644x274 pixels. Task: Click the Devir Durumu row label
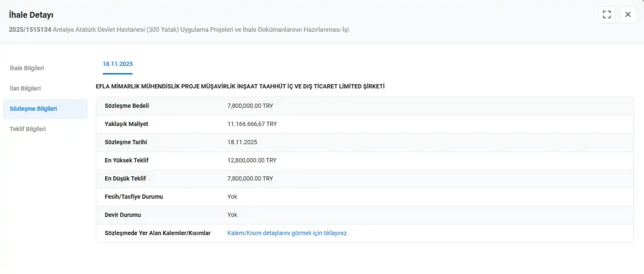(123, 215)
